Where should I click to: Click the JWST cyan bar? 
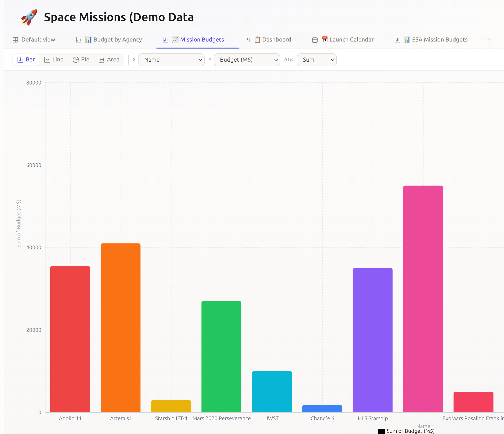[272, 392]
